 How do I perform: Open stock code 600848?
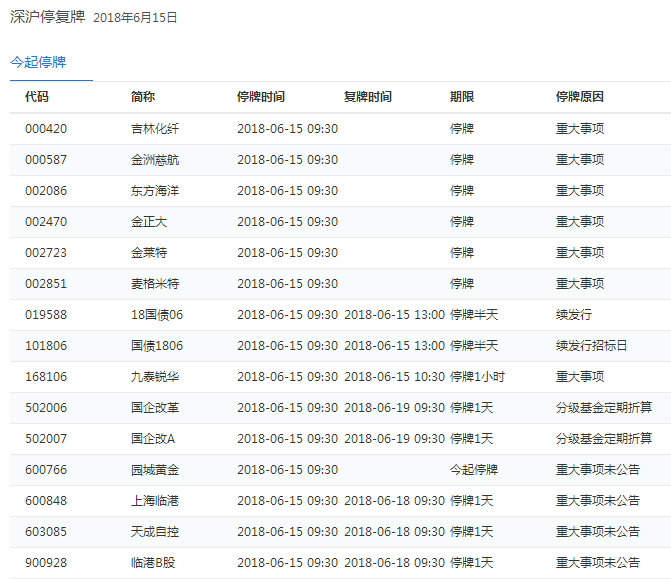(46, 501)
